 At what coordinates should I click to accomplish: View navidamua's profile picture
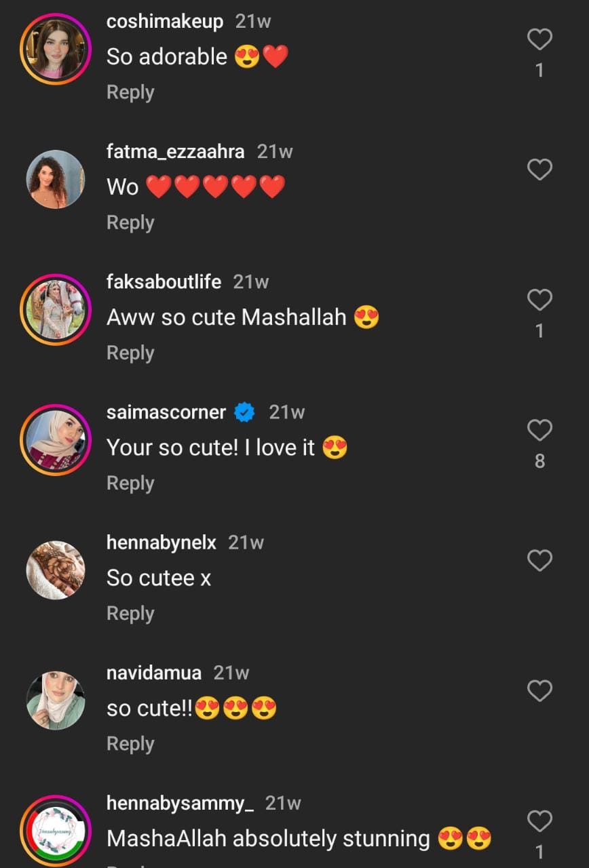pyautogui.click(x=56, y=700)
